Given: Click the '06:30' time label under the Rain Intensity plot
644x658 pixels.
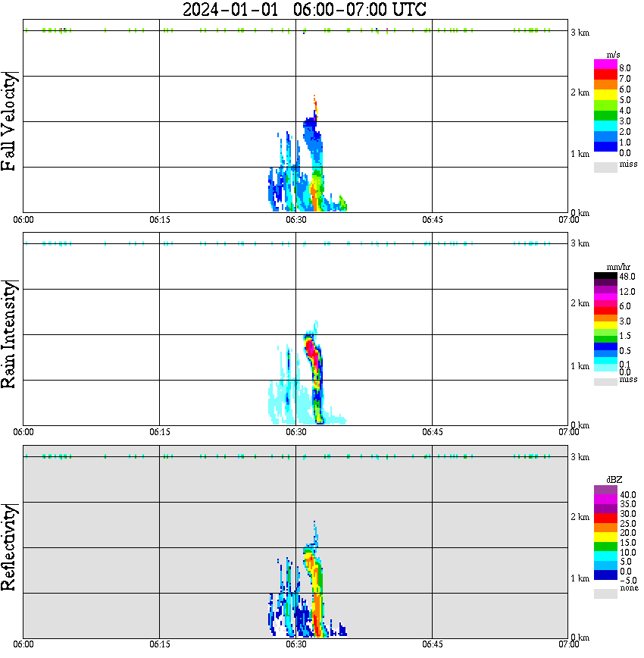Looking at the screenshot, I should tap(296, 432).
